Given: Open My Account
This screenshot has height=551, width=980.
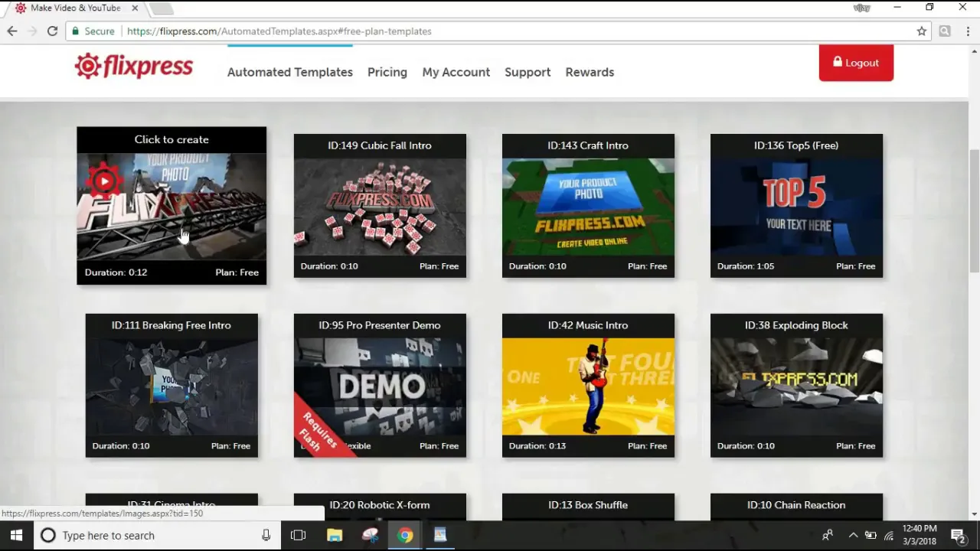Looking at the screenshot, I should point(456,72).
